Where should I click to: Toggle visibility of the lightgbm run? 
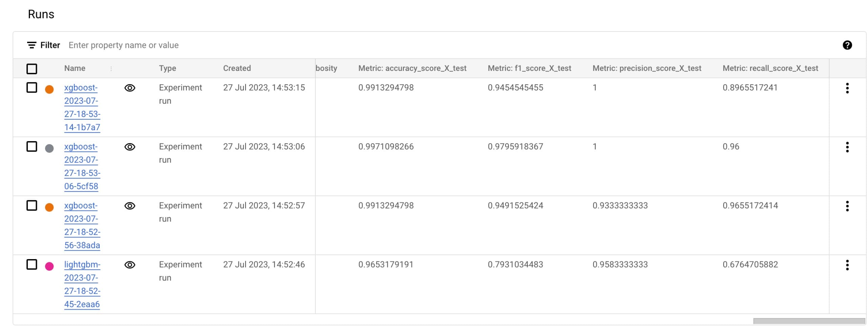click(x=130, y=265)
